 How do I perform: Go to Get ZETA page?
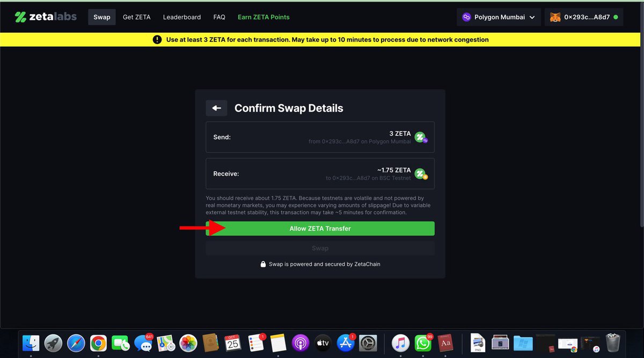137,17
